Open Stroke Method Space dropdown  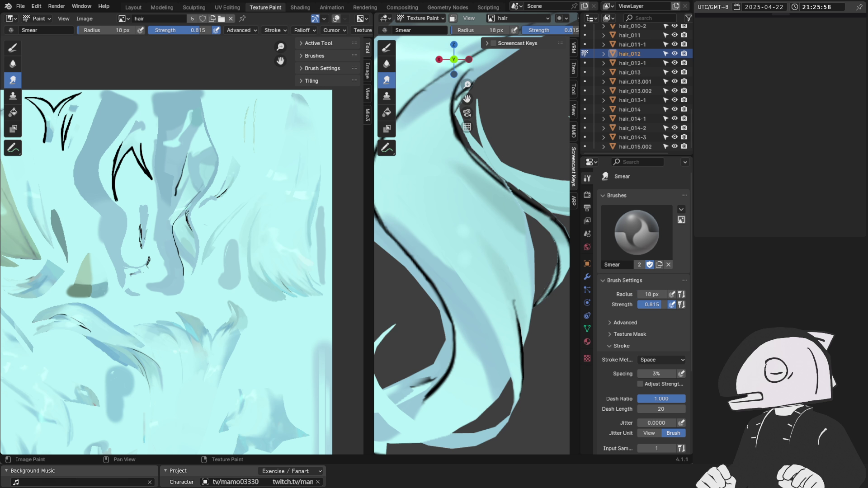662,360
